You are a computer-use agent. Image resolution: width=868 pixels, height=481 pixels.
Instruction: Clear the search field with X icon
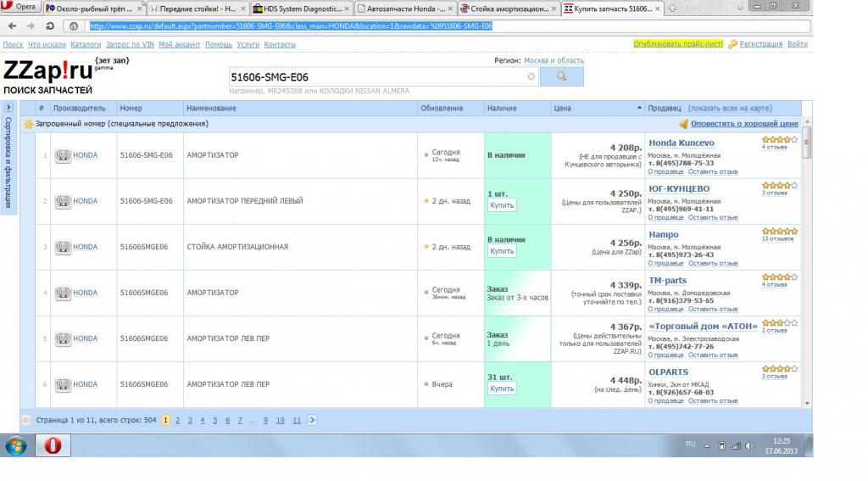[531, 76]
